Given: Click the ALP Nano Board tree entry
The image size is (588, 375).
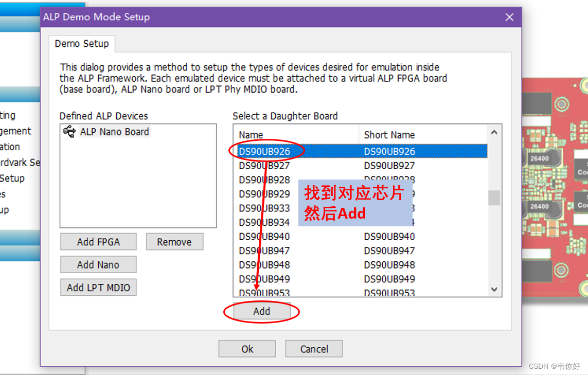Looking at the screenshot, I should 114,132.
